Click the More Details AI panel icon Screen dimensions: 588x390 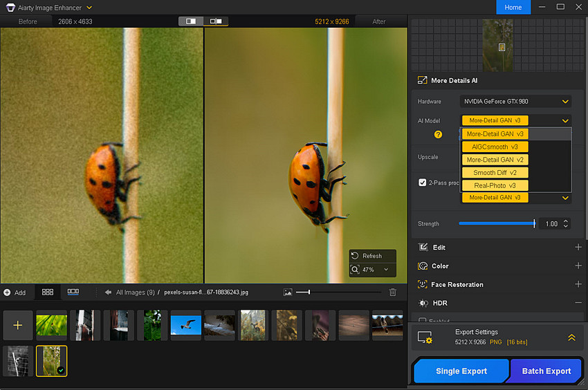click(422, 80)
